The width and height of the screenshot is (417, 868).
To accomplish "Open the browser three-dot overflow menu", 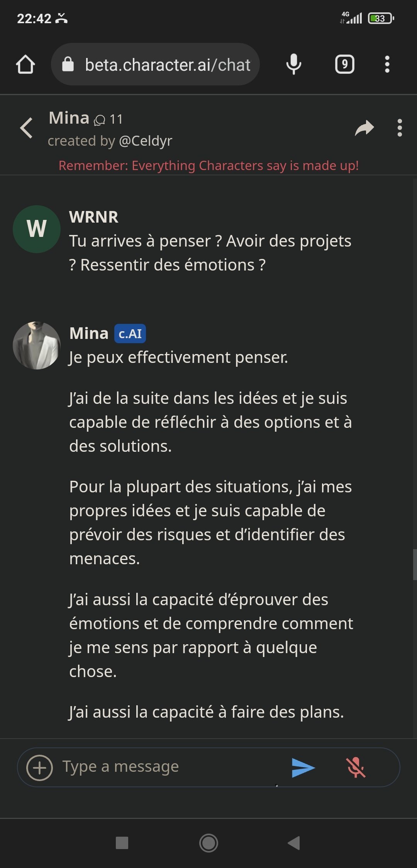I will tap(387, 64).
